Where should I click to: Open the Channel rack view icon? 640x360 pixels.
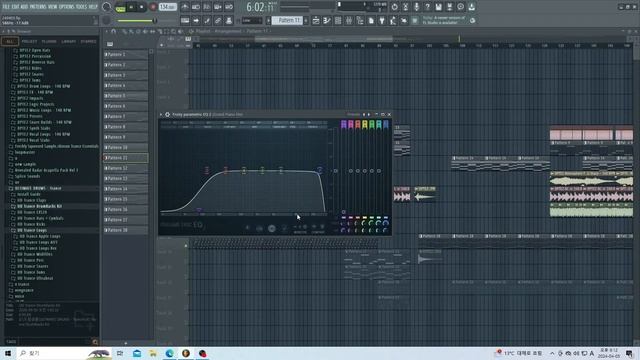[338, 20]
